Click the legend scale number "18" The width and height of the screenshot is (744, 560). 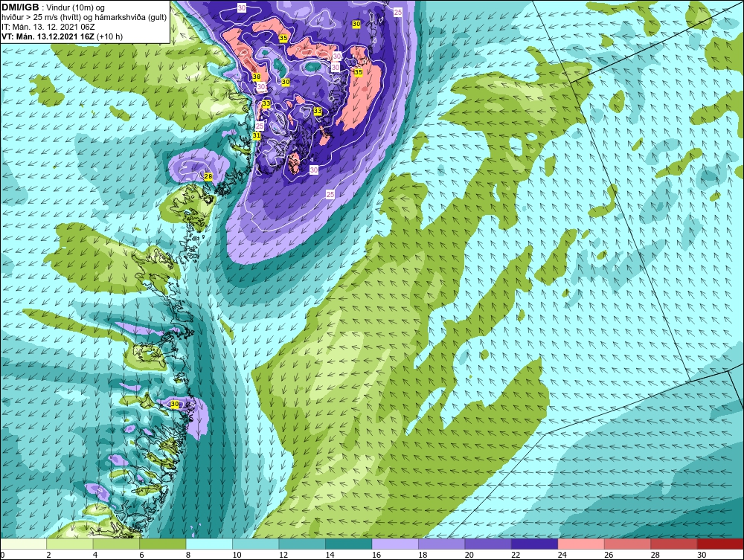423,555
